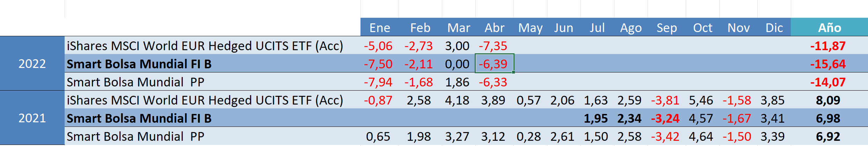868x146 pixels.
Task: Click the 2021 iShares October value 5,46
Action: click(x=701, y=100)
